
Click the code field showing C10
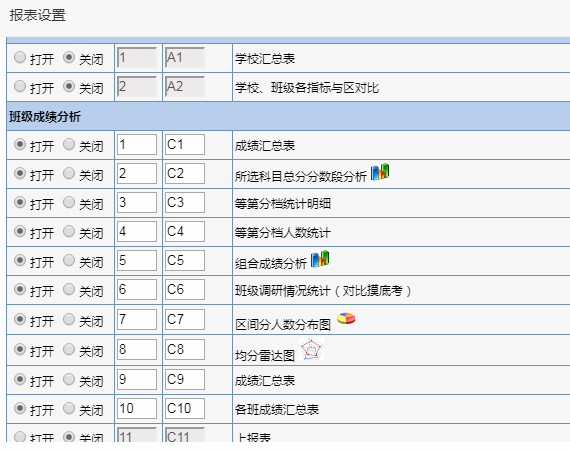tap(185, 408)
